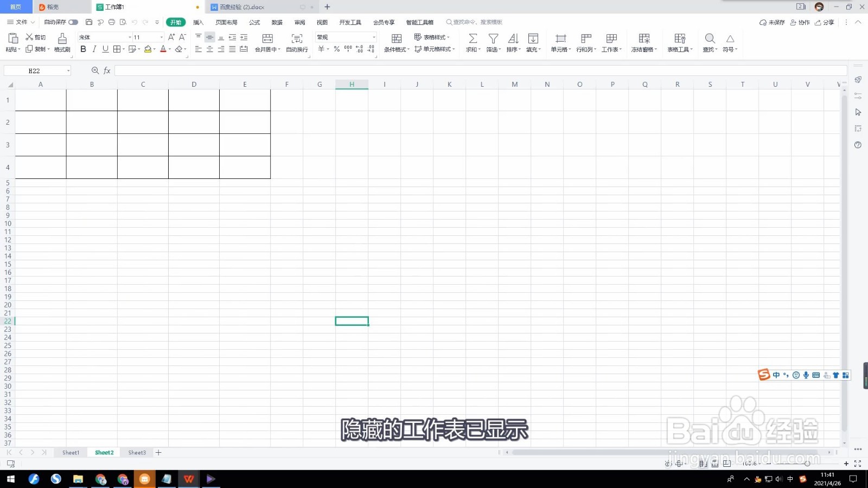868x488 pixels.
Task: Click the zoom slider handle
Action: 807,464
